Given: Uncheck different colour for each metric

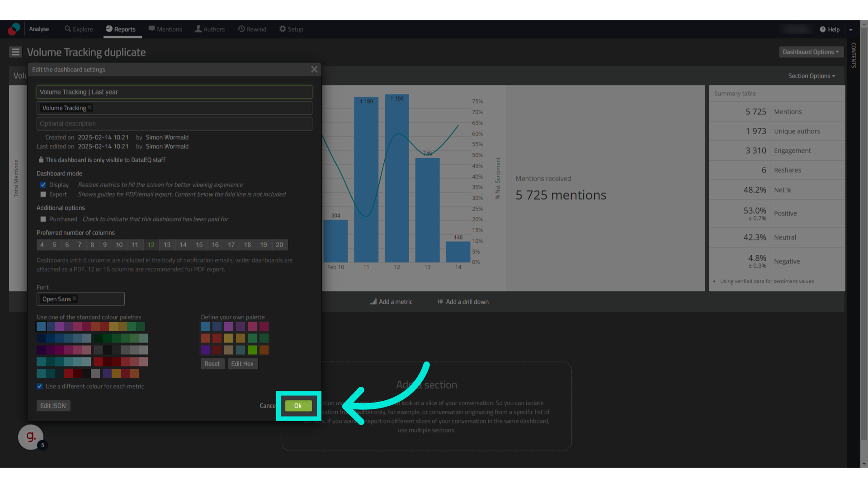Looking at the screenshot, I should click(x=40, y=386).
